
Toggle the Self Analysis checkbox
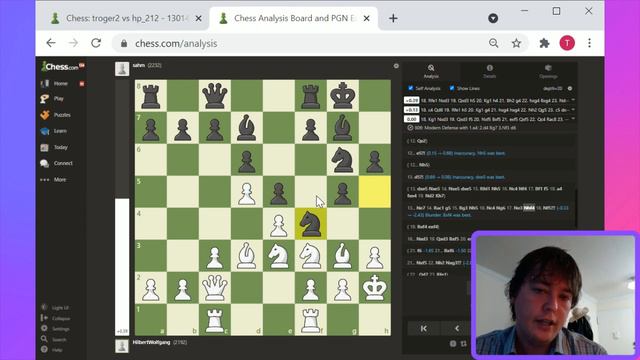[x=411, y=88]
